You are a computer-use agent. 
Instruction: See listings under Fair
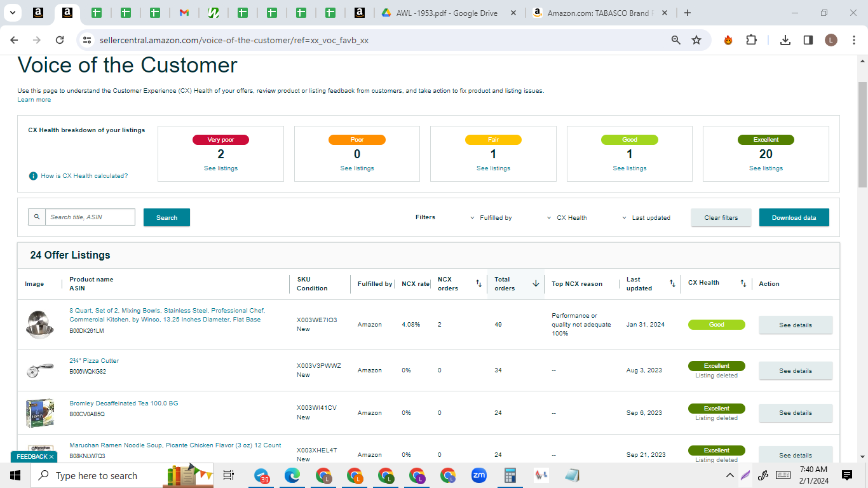click(x=493, y=168)
